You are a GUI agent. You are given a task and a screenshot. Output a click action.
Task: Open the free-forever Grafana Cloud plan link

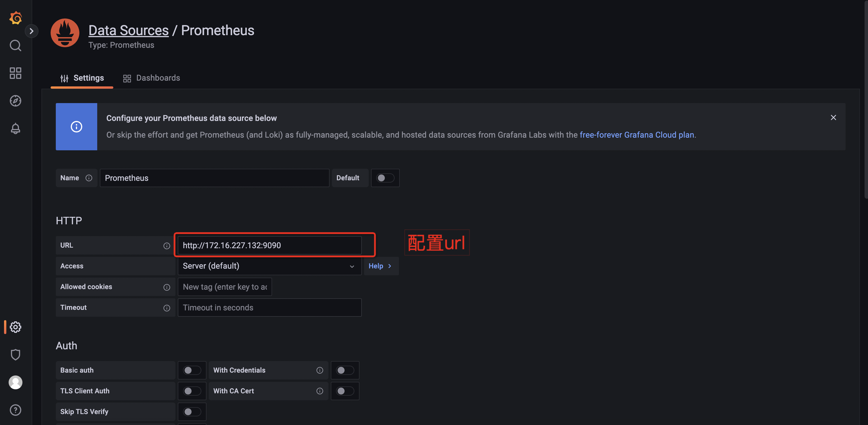(636, 134)
